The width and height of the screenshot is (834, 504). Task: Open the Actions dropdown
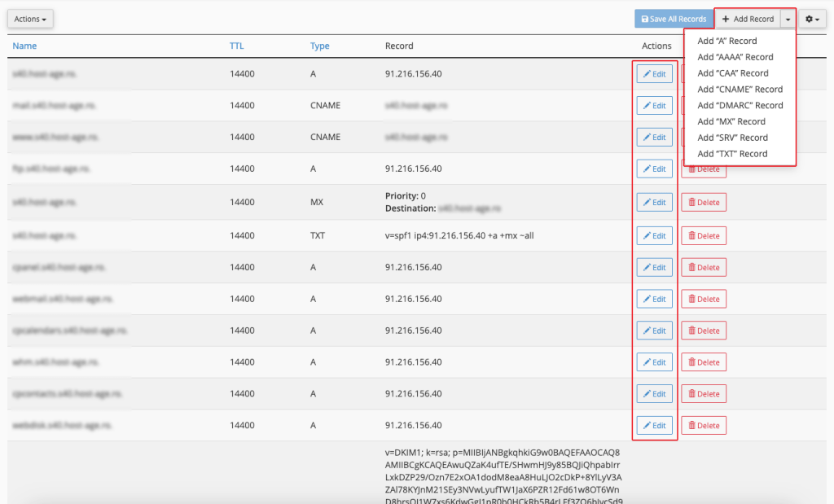click(x=29, y=18)
